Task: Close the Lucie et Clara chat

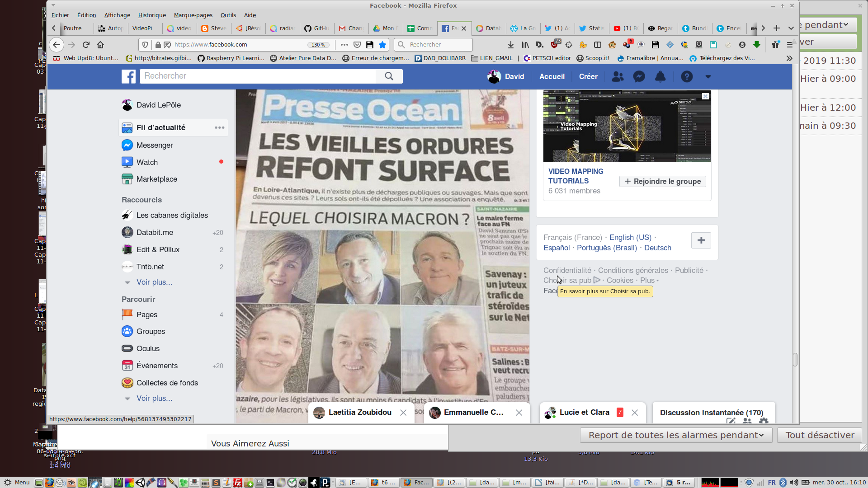Action: tap(635, 413)
